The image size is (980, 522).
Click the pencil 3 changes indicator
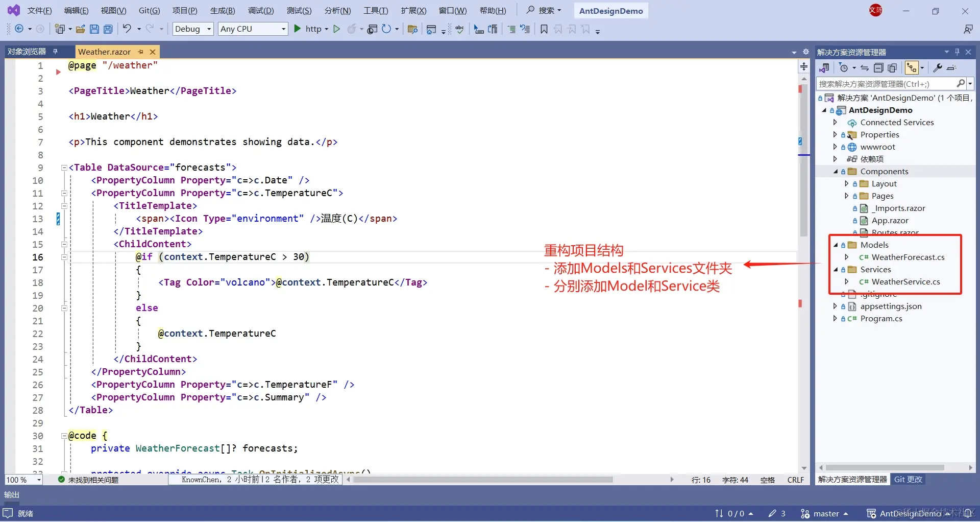(x=777, y=513)
